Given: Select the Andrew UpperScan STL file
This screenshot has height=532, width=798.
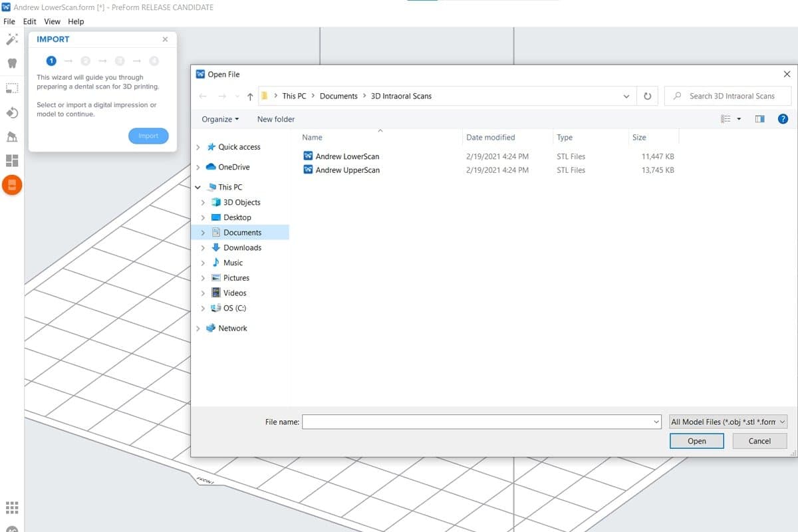Looking at the screenshot, I should 347,170.
